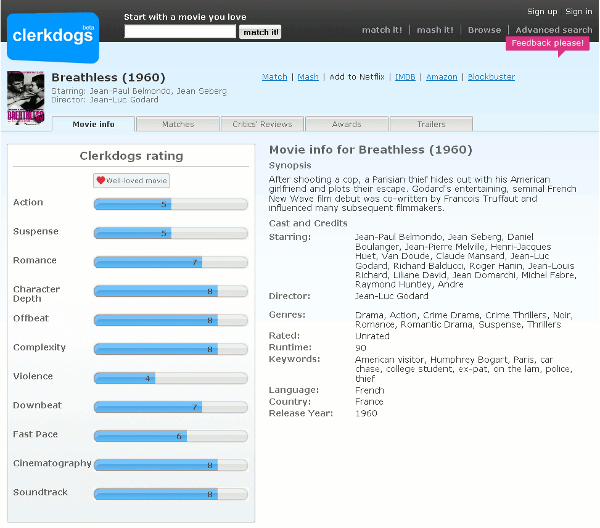Click the Language value French
The height and width of the screenshot is (528, 600).
(x=370, y=391)
